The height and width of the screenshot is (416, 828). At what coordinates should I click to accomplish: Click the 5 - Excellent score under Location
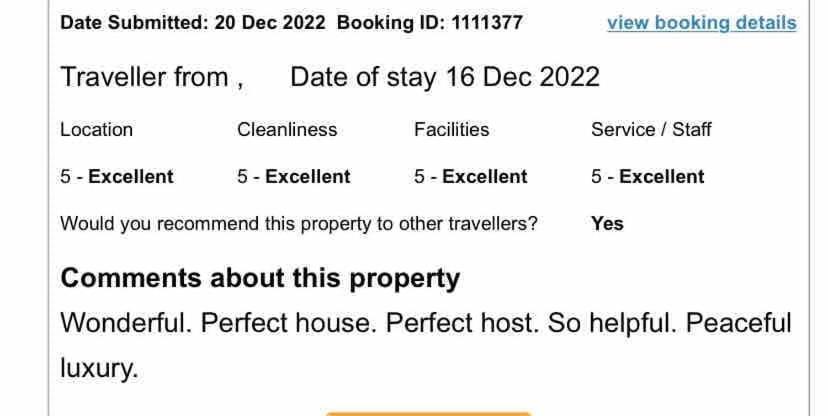tap(117, 176)
